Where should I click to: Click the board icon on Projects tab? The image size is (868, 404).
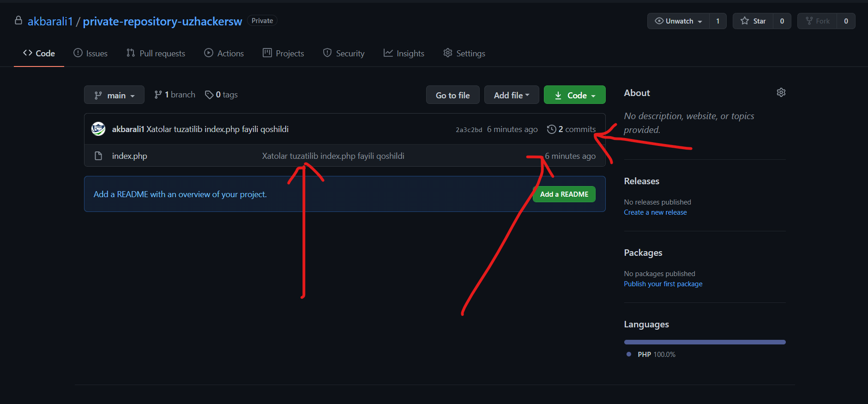pos(267,53)
